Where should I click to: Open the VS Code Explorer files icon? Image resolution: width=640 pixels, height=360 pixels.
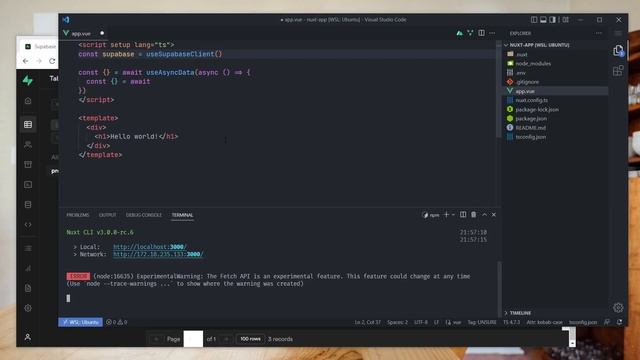click(618, 51)
